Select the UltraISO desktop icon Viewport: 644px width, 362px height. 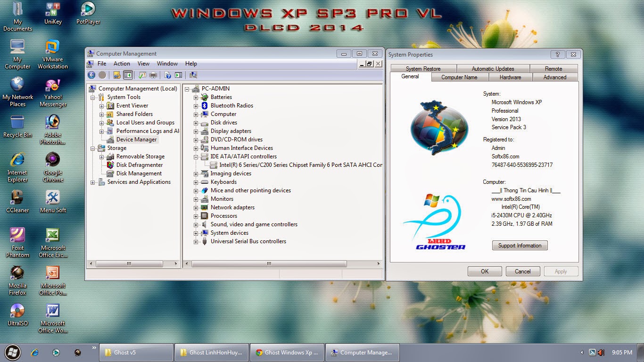point(17,315)
